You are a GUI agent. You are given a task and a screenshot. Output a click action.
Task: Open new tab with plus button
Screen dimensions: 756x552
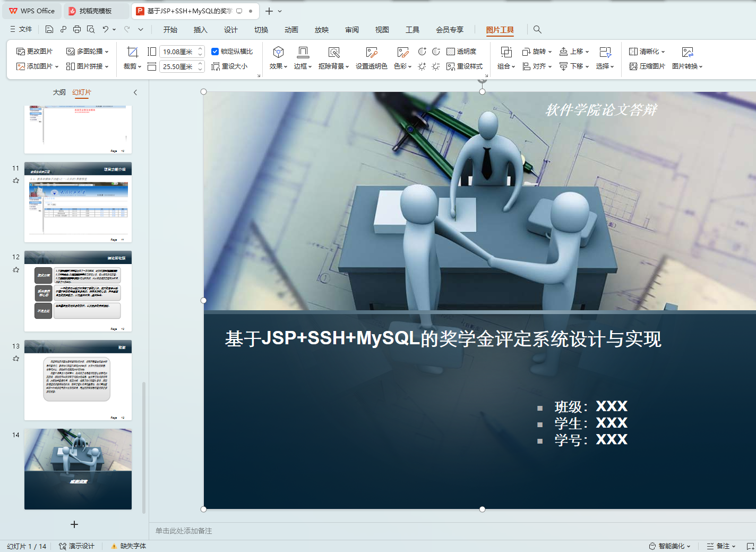(269, 11)
